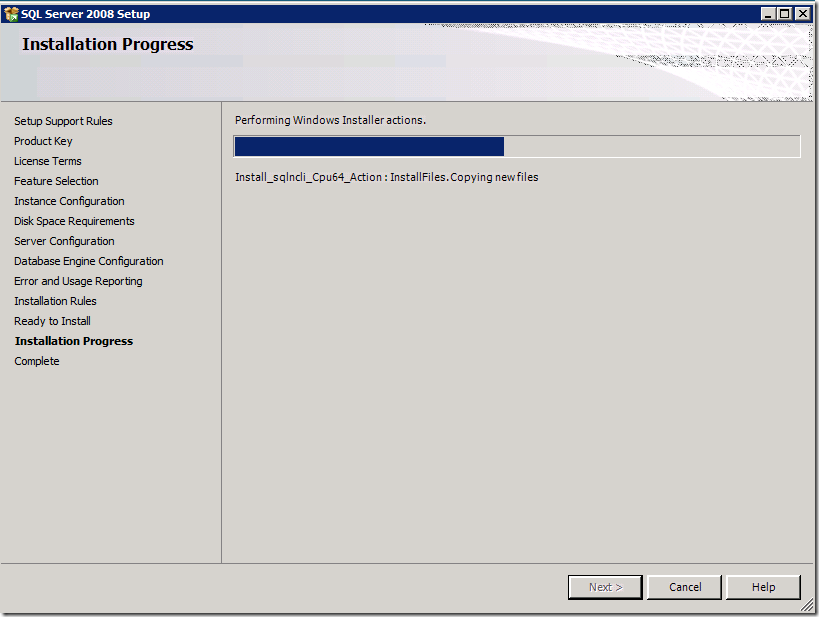Click the installation progress bar
This screenshot has width=819, height=617.
pyautogui.click(x=517, y=146)
